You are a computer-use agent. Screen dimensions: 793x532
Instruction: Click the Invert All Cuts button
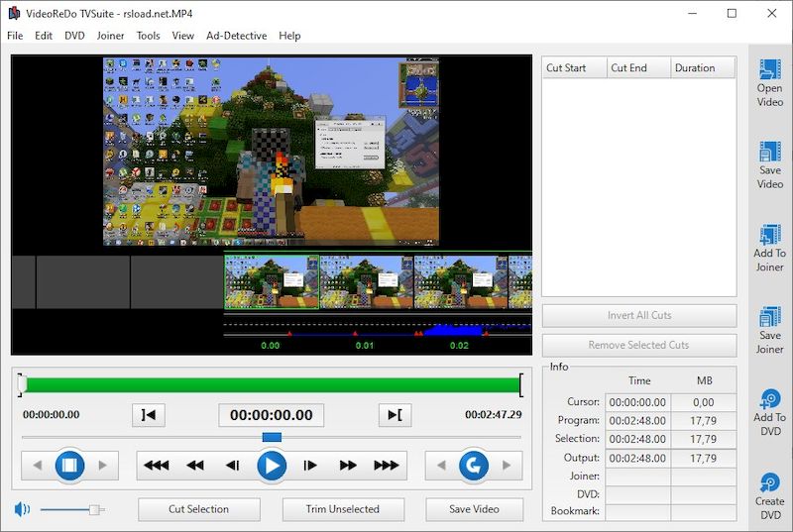[x=639, y=315]
